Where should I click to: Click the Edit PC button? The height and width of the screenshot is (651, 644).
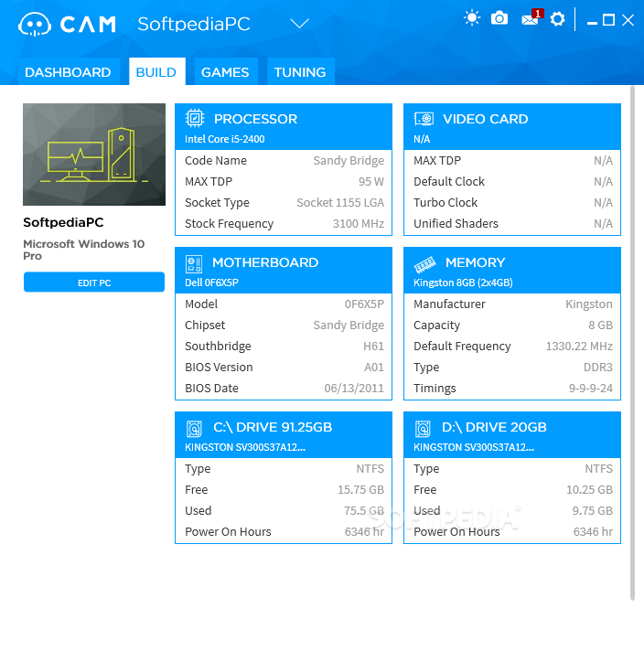click(x=94, y=283)
